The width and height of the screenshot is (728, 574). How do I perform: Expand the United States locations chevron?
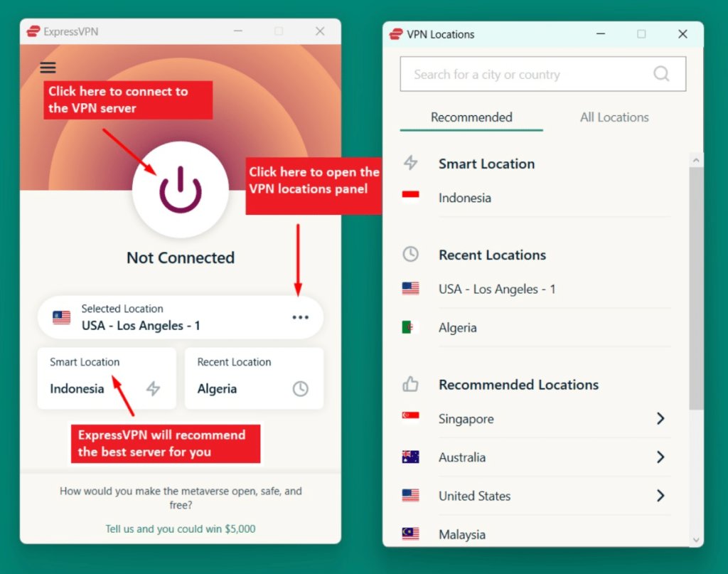coord(660,496)
